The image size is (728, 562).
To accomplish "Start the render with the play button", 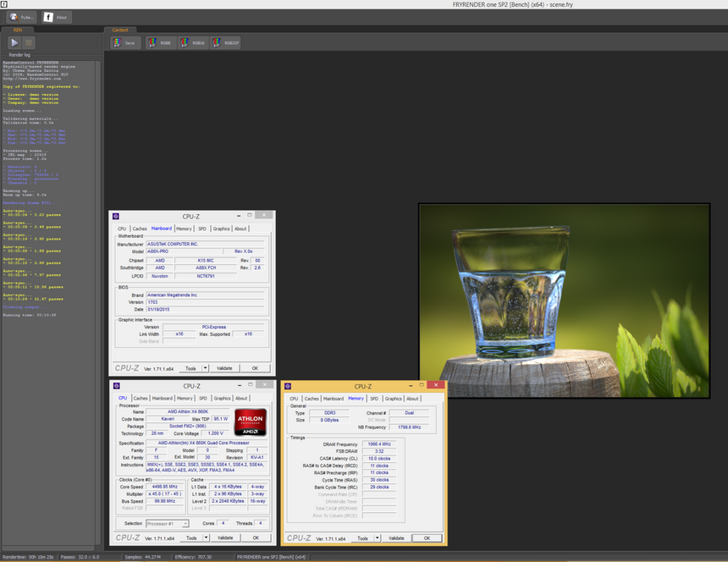I will 14,42.
